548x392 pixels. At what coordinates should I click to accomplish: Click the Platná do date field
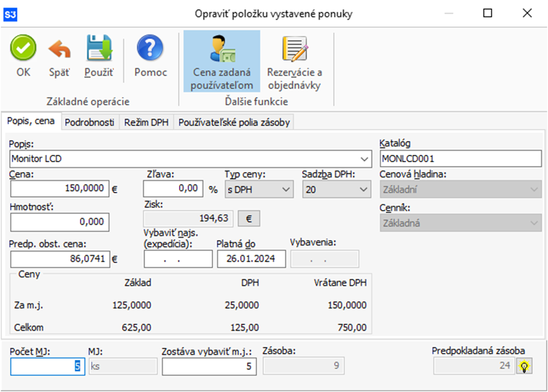(x=251, y=259)
